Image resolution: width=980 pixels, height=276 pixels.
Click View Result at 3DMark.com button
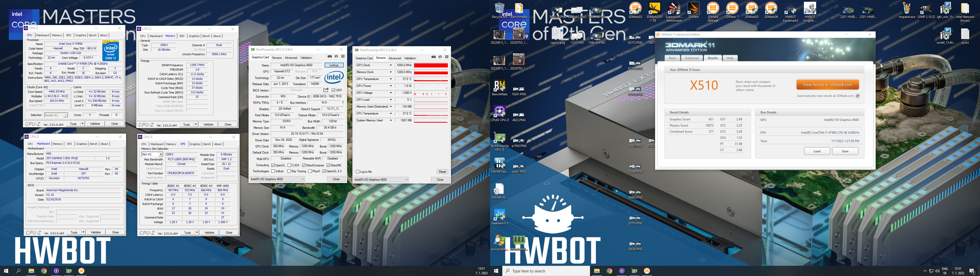tap(827, 85)
